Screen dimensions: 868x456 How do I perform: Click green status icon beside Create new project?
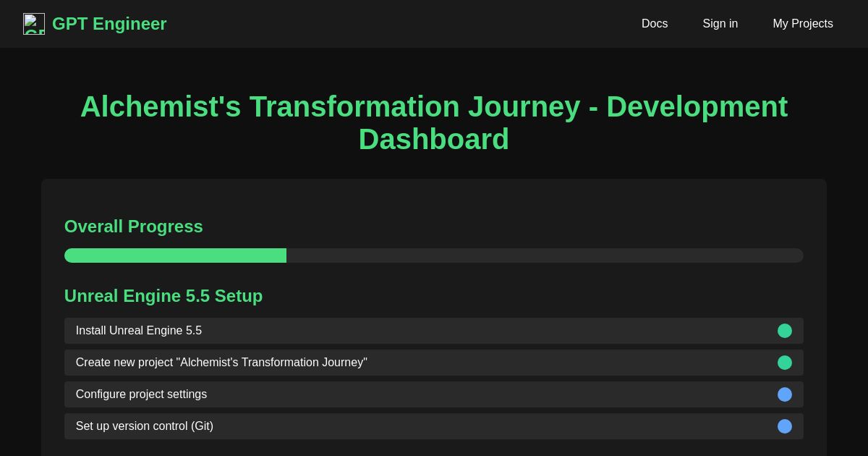(x=785, y=363)
